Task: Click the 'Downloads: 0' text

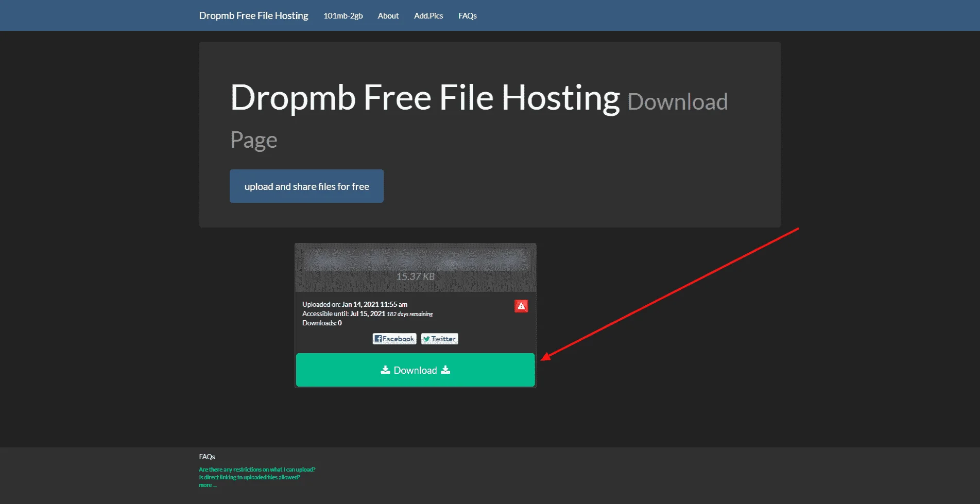Action: (x=322, y=323)
